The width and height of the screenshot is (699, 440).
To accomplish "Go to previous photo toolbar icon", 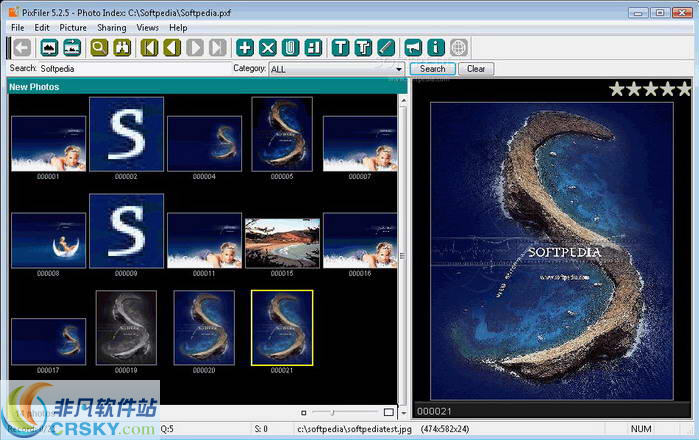I will [172, 48].
